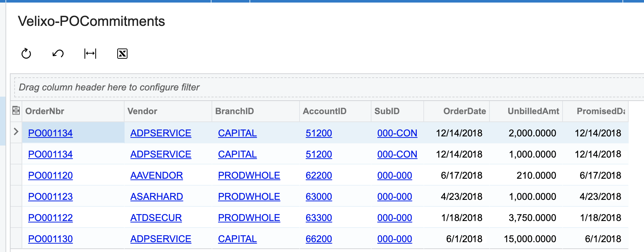Image resolution: width=644 pixels, height=252 pixels.
Task: Open account 63000 link
Action: (319, 197)
